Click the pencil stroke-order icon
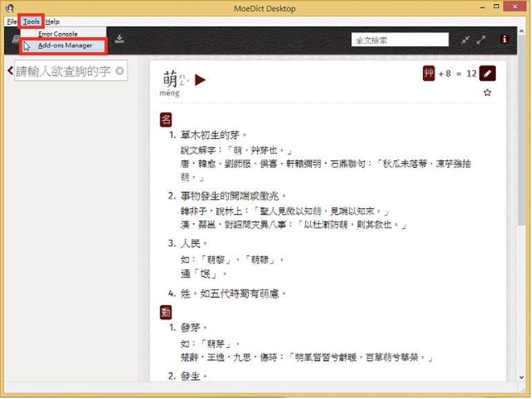This screenshot has height=399, width=532. [x=487, y=73]
